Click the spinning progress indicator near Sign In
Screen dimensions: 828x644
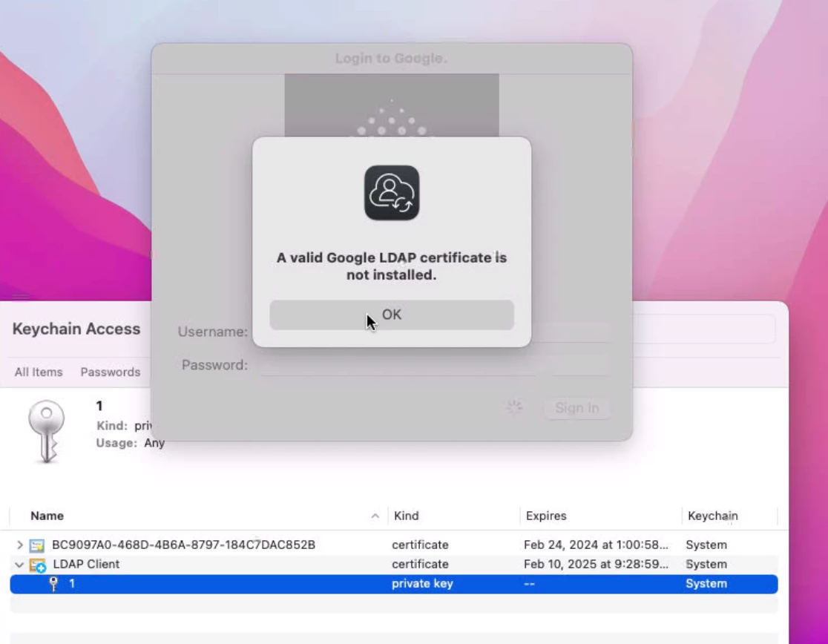point(514,407)
